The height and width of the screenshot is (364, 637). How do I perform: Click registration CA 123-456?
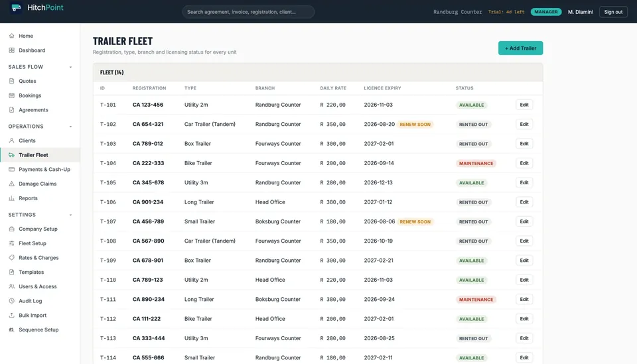(x=148, y=105)
